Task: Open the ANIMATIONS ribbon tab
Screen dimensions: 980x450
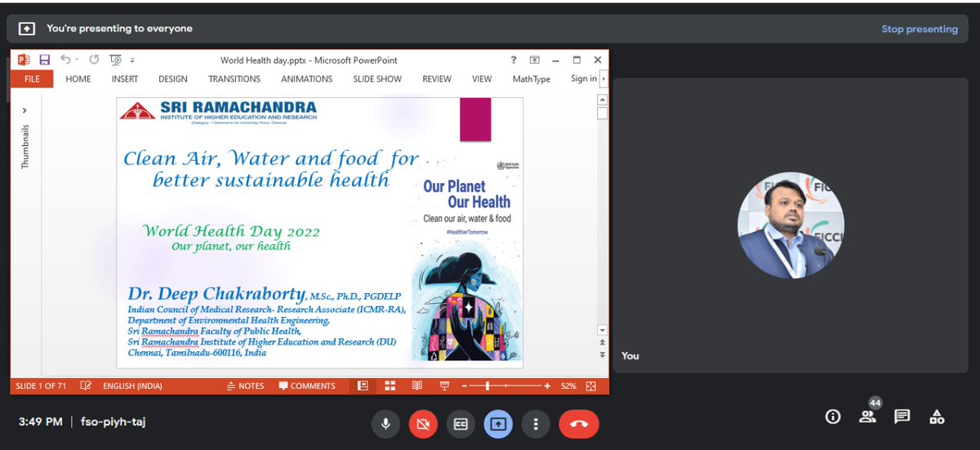Action: point(307,78)
